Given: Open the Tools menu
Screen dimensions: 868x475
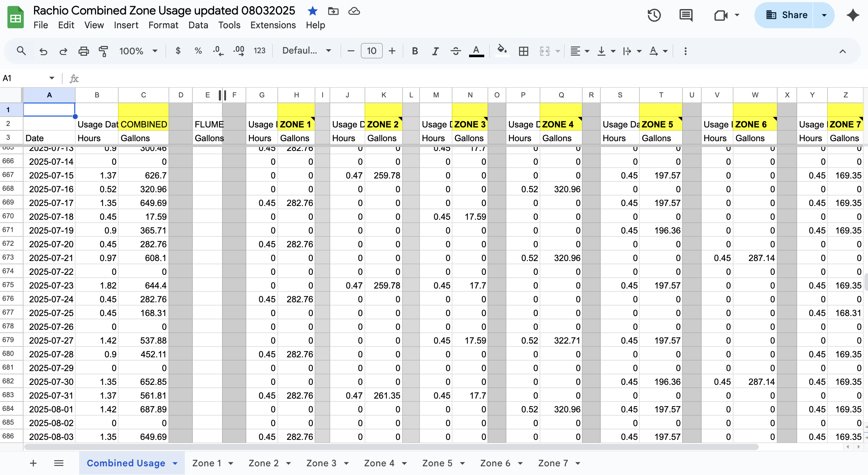Looking at the screenshot, I should [x=229, y=25].
